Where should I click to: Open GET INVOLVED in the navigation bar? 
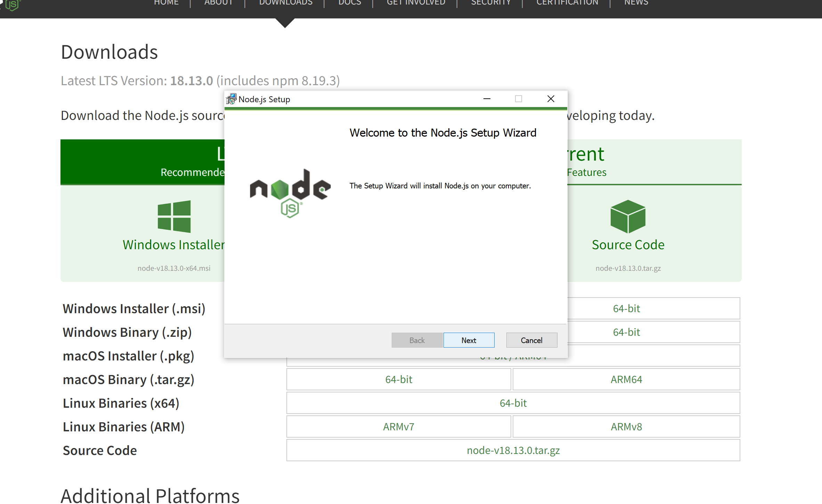point(416,3)
